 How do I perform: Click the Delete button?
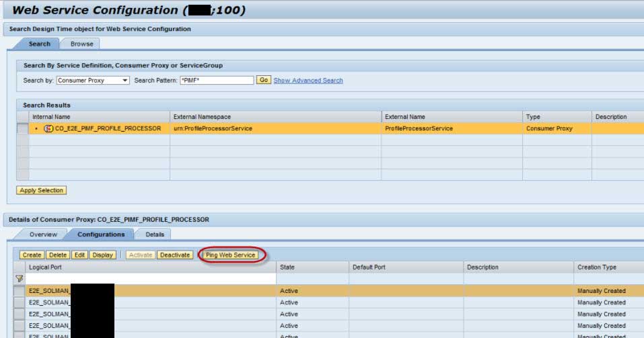tap(58, 255)
